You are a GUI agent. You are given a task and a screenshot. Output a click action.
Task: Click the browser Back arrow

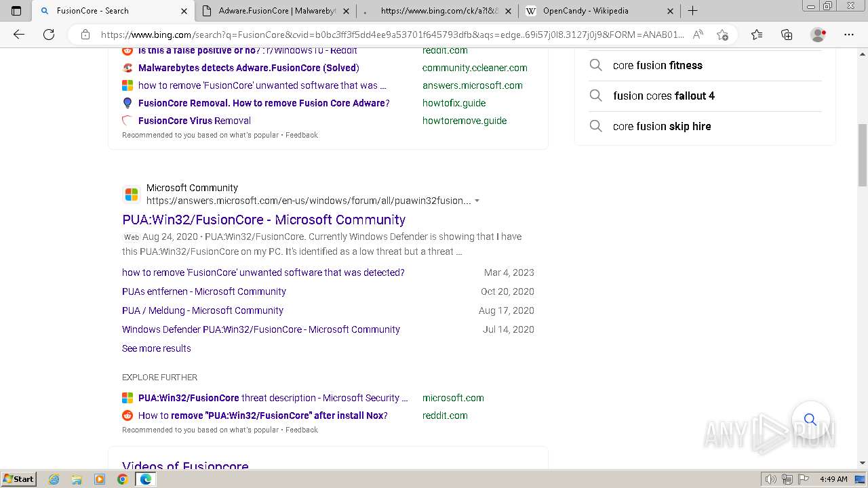(19, 35)
